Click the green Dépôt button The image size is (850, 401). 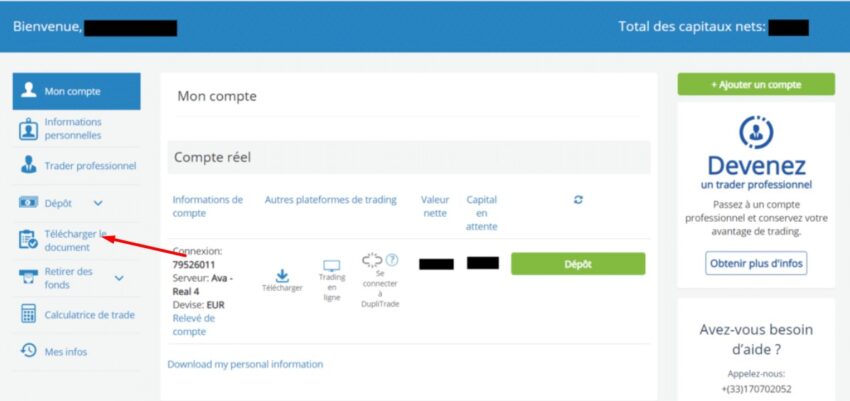[x=578, y=264]
